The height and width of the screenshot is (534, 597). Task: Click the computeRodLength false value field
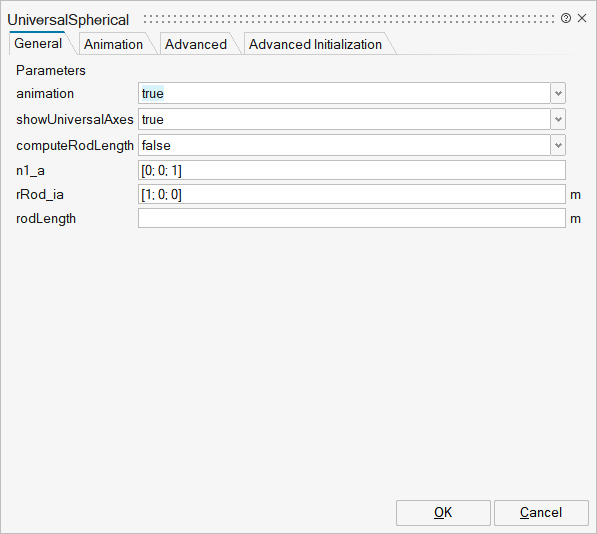pos(344,145)
